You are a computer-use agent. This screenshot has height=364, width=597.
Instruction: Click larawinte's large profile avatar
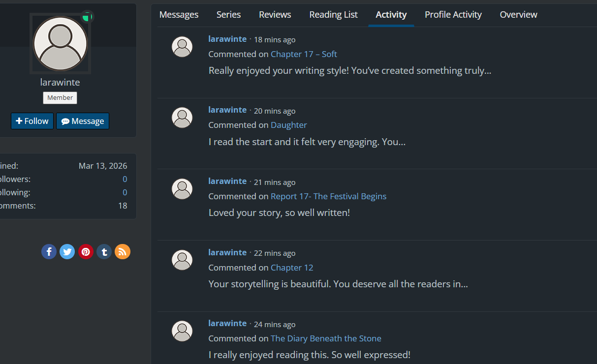[x=60, y=43]
